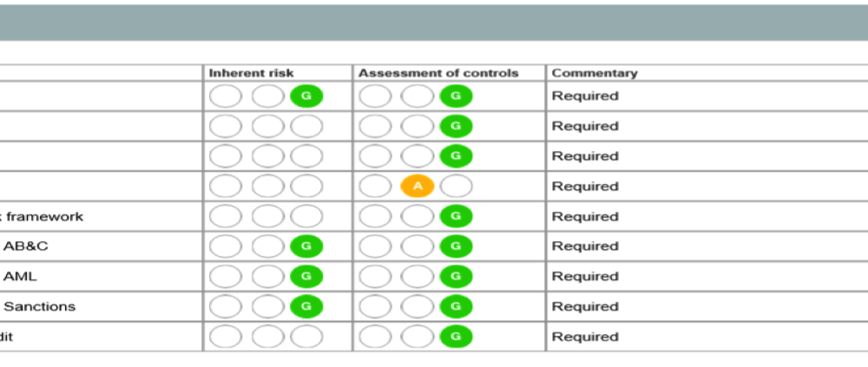Pick middle empty inherent risk circle in bottom row
This screenshot has width=868, height=367.
(268, 337)
